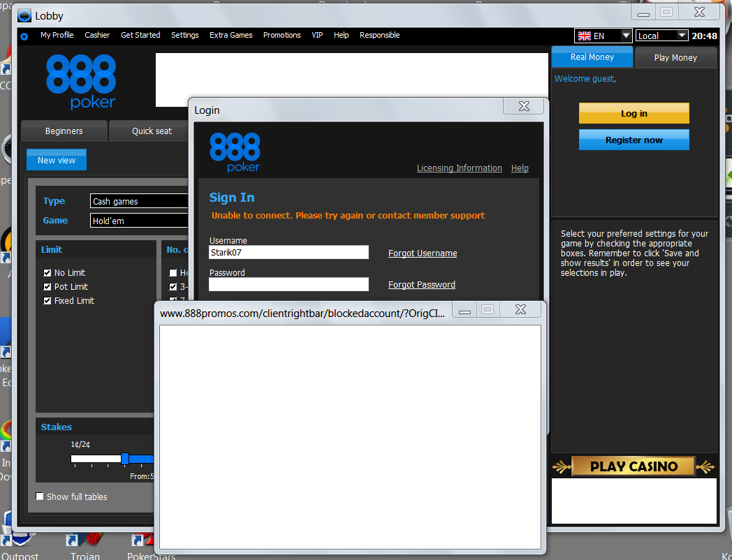Click the Username field containing Starik07
Image resolution: width=732 pixels, height=560 pixels.
[x=288, y=253]
